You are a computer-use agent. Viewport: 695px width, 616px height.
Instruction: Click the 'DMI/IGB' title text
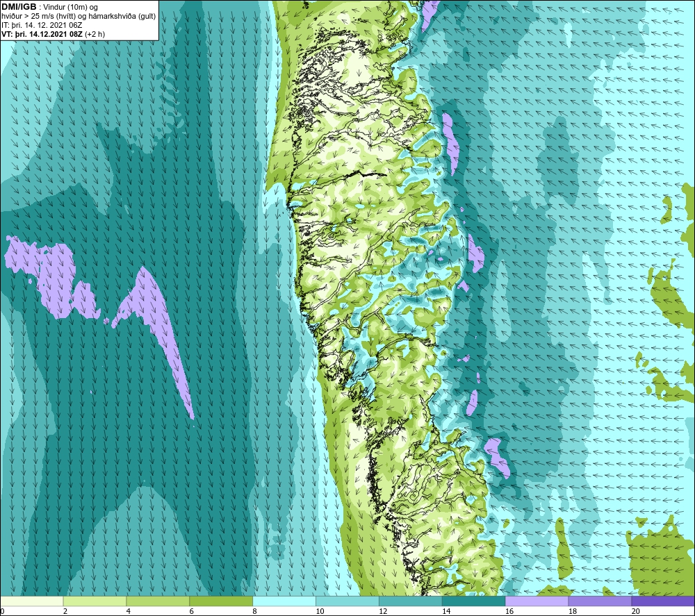[x=19, y=7]
